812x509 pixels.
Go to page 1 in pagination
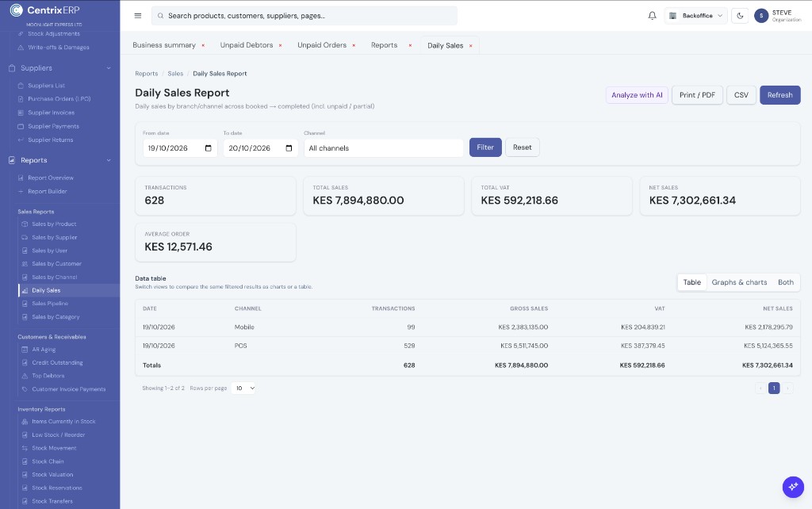pyautogui.click(x=774, y=388)
